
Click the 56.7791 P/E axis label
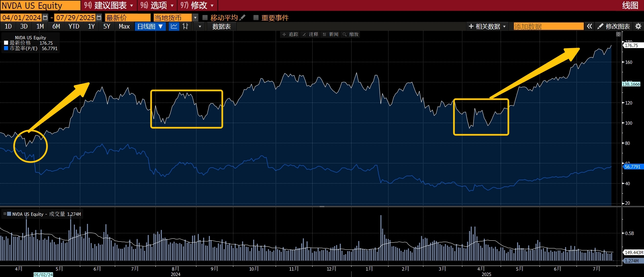click(x=633, y=167)
